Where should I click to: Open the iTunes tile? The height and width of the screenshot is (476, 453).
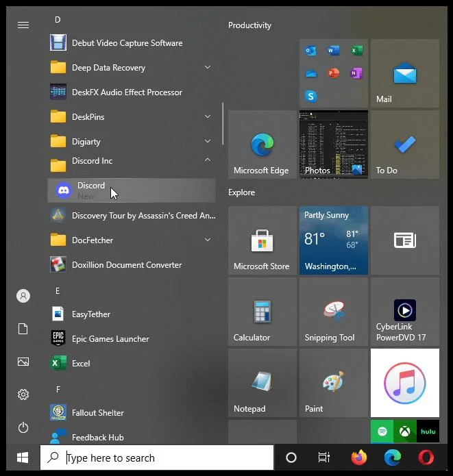tap(405, 383)
